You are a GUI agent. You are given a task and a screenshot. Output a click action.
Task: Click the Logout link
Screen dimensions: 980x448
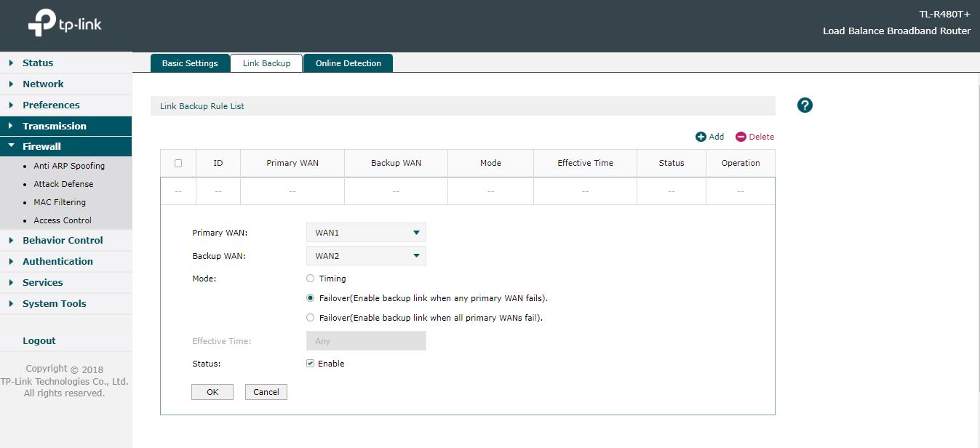[x=39, y=340]
